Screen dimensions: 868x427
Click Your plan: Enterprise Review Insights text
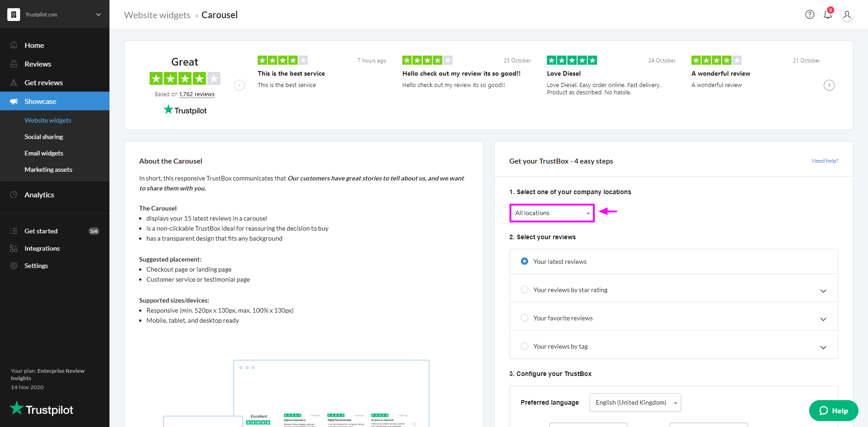click(48, 375)
